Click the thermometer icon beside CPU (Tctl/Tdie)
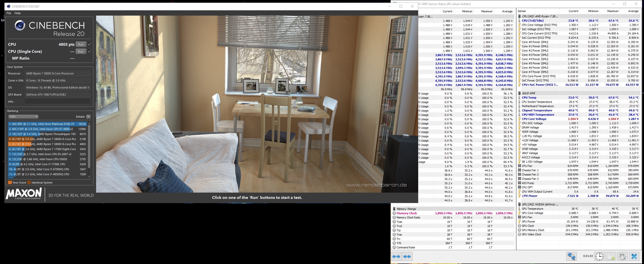Viewport: 644px width, 264px height. click(x=519, y=21)
